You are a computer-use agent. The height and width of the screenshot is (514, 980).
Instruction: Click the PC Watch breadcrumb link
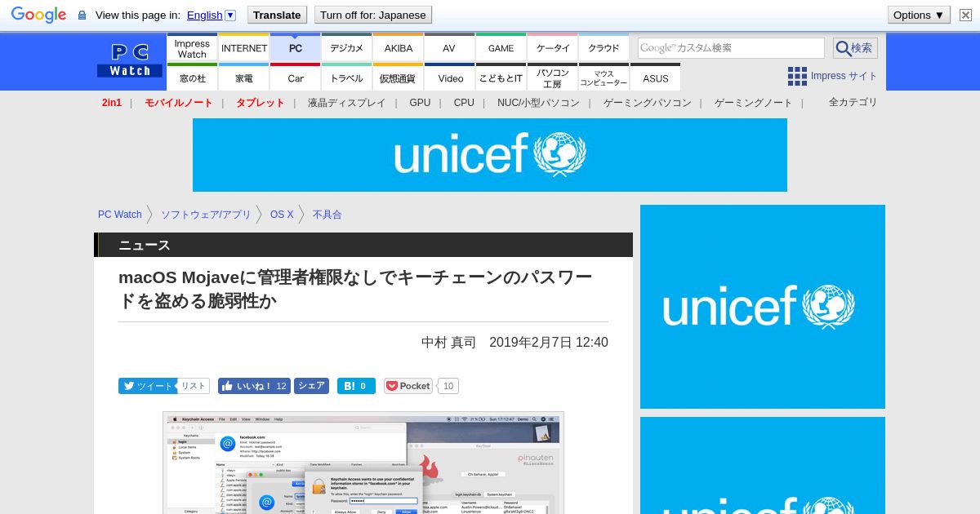pyautogui.click(x=120, y=215)
